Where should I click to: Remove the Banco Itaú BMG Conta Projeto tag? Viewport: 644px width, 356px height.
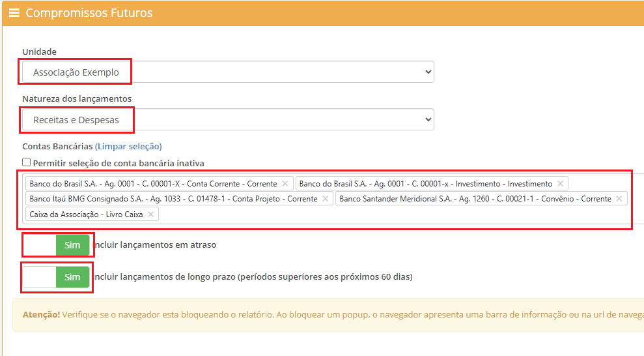[x=326, y=199]
